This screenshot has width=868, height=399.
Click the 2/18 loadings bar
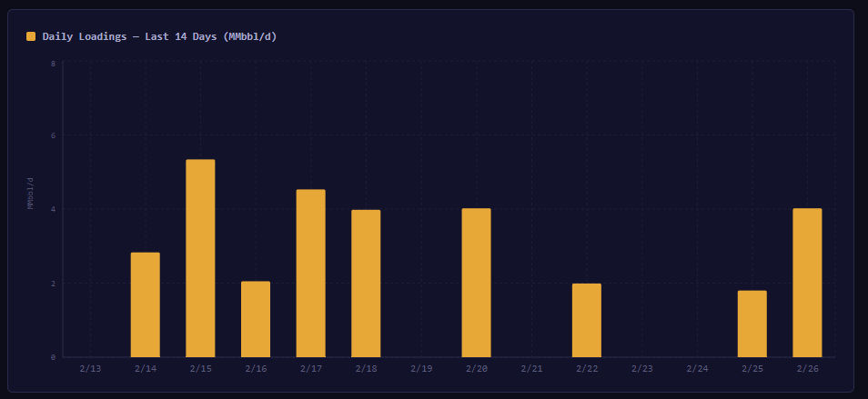coord(366,284)
